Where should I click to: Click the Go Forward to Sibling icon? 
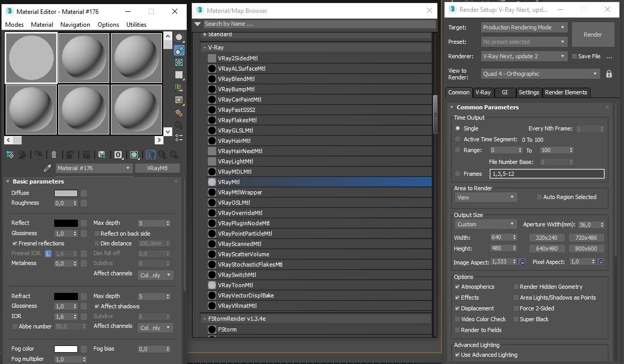pyautogui.click(x=174, y=154)
